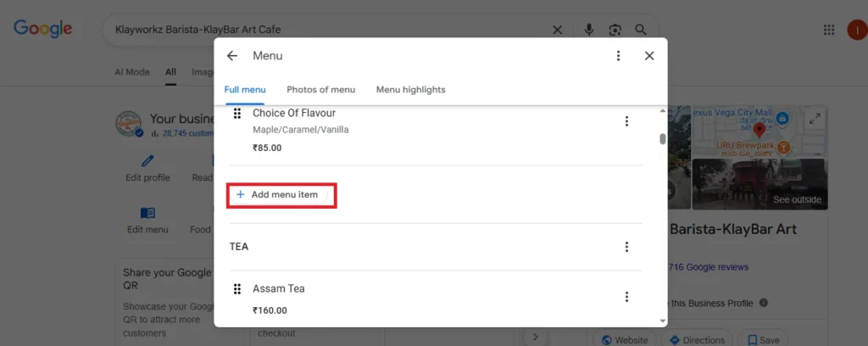Click info icon beside Business Profile

point(764,303)
